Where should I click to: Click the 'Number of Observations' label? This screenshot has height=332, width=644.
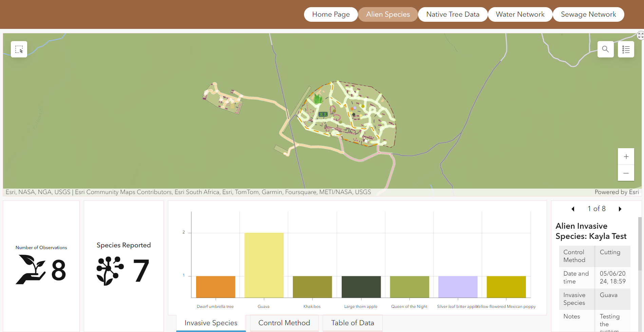41,247
